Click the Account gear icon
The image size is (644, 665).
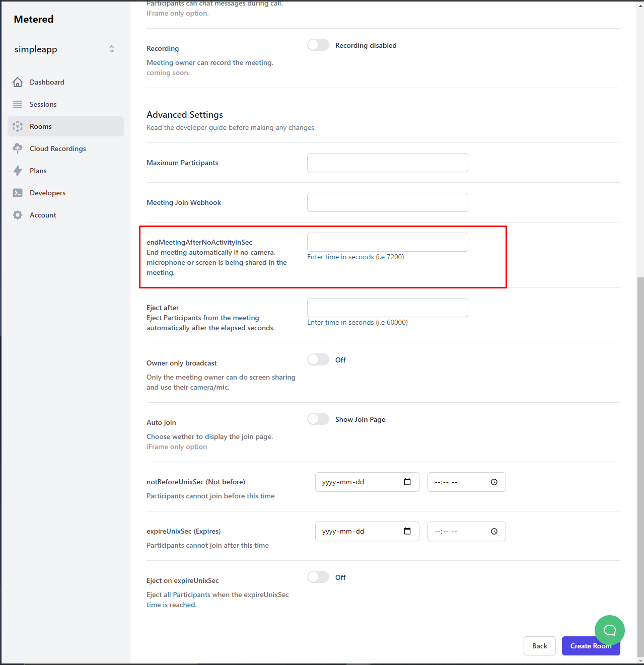pos(18,215)
